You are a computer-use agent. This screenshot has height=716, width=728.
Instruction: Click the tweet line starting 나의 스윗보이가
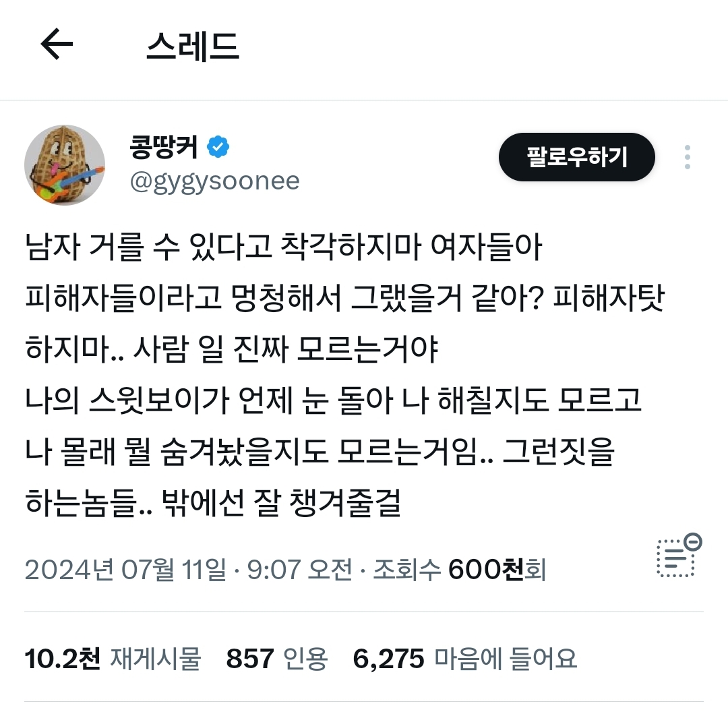[334, 400]
